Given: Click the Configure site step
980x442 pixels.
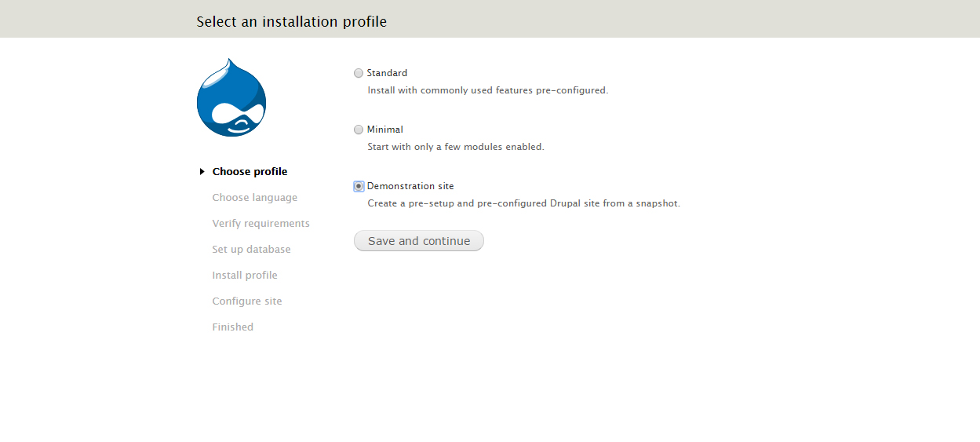Looking at the screenshot, I should click(x=247, y=301).
